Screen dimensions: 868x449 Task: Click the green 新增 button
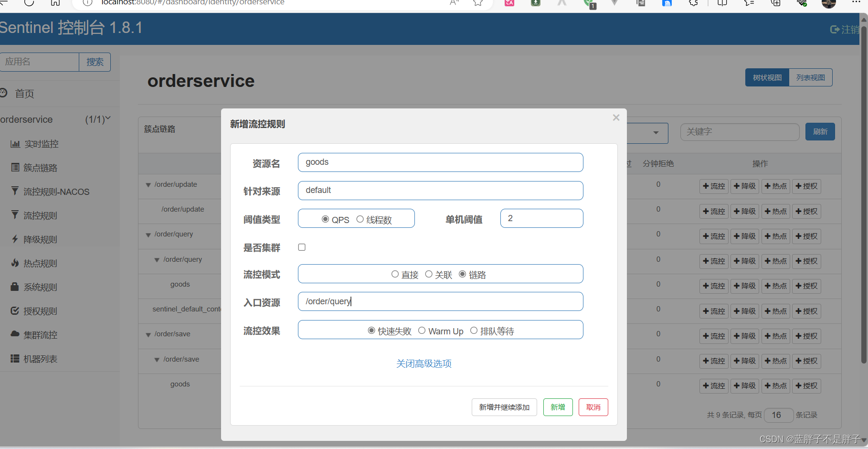pos(558,407)
